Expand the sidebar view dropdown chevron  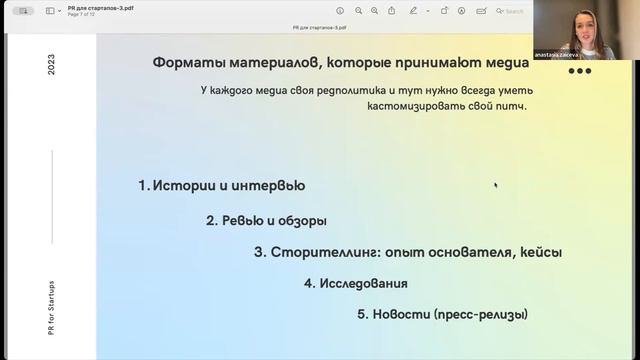60,11
